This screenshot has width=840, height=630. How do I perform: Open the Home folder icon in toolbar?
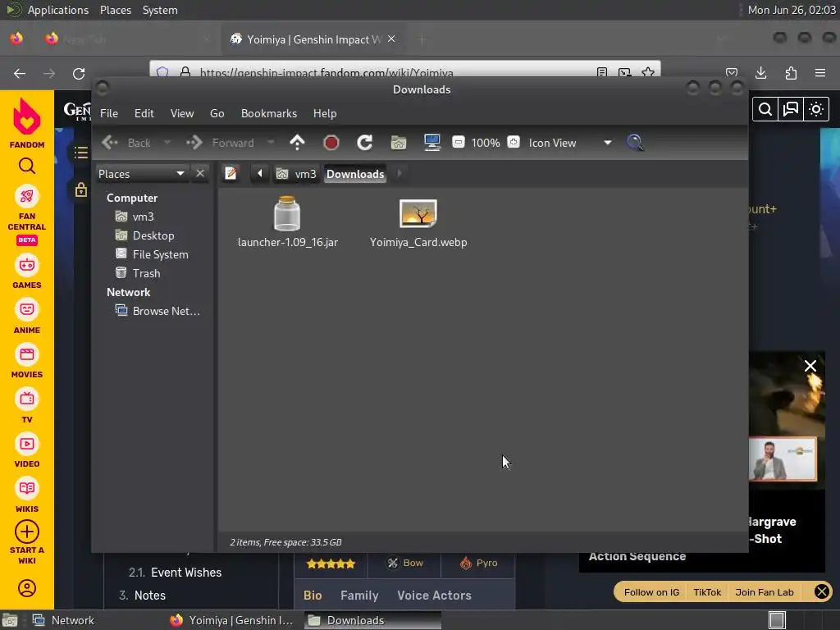(399, 143)
